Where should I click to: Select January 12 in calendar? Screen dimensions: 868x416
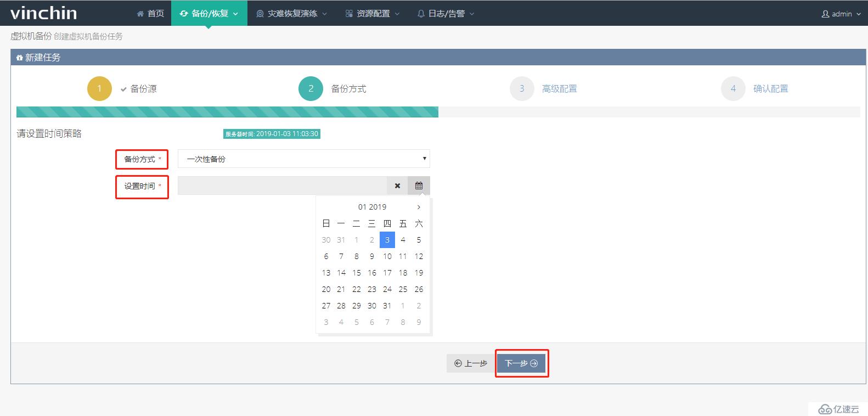coord(419,256)
